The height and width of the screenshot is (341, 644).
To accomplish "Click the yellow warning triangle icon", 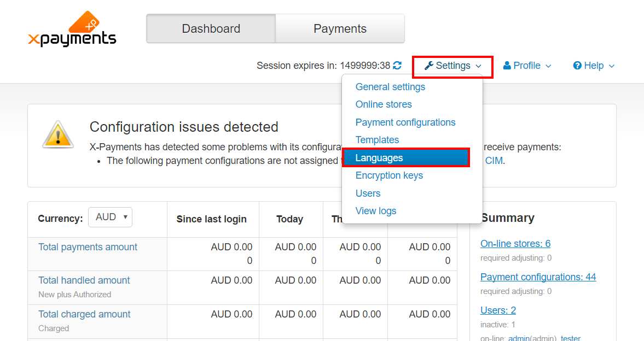I will (58, 134).
